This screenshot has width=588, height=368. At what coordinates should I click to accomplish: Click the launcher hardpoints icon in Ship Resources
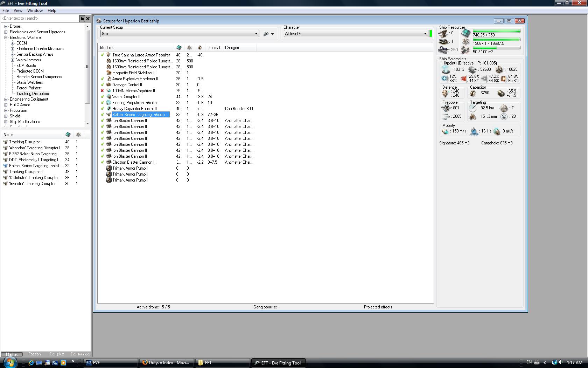443,42
